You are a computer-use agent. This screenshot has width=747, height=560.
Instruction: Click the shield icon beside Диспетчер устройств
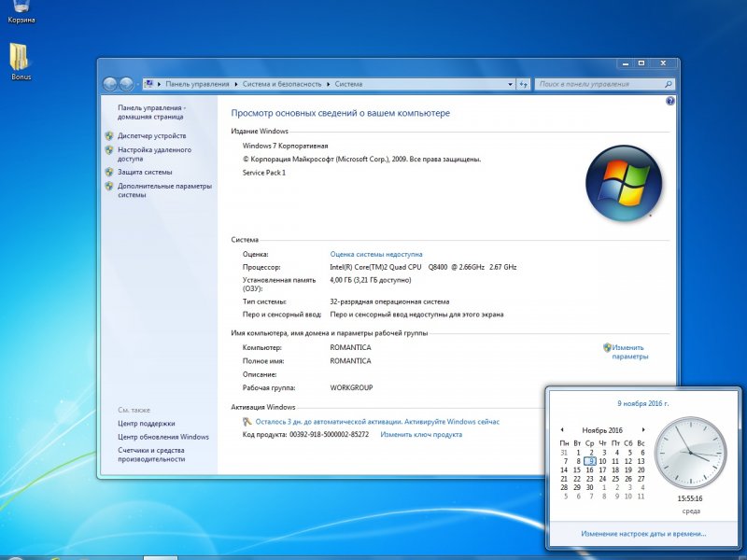click(x=109, y=135)
